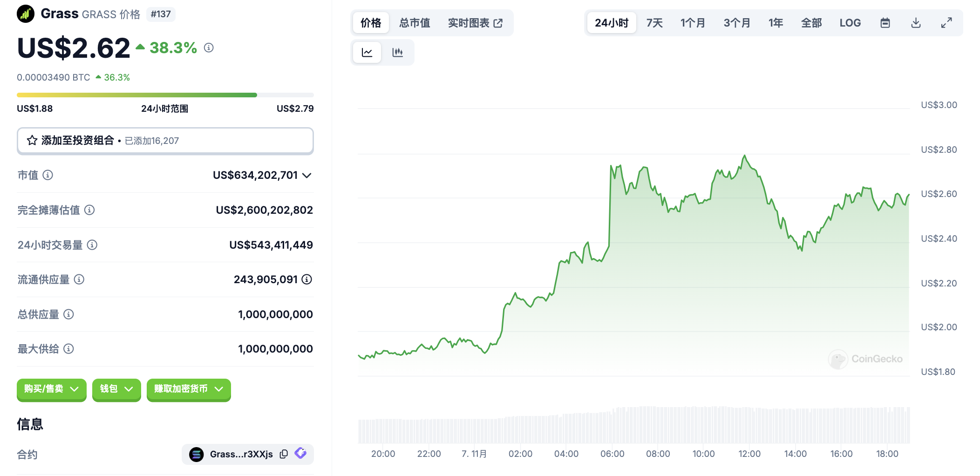
Task: Toggle the LOG scale option
Action: (850, 23)
